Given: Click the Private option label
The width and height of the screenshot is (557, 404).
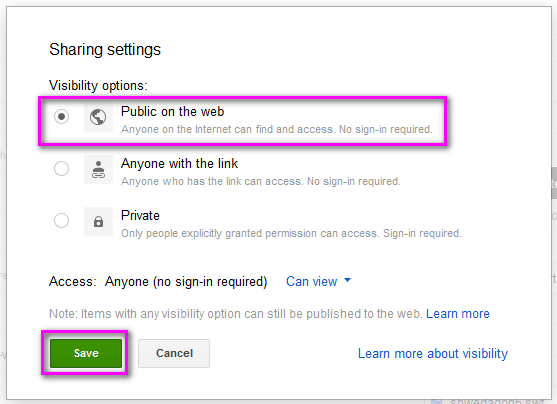Looking at the screenshot, I should [x=140, y=215].
